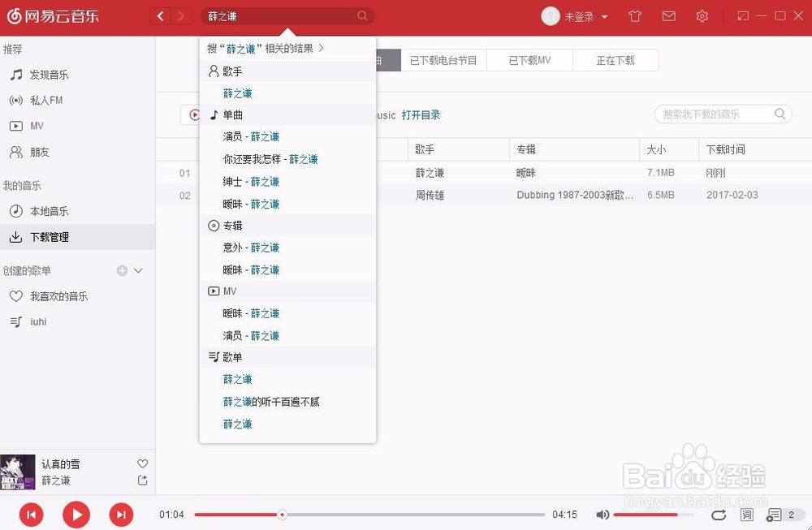
Task: Switch to 已下载电台节目 tab
Action: 443,61
